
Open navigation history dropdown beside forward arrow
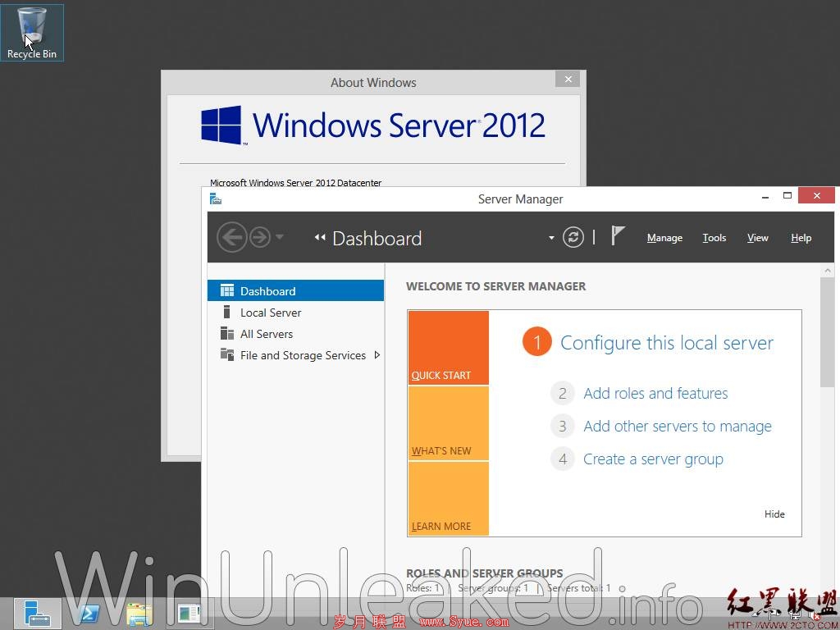[280, 236]
